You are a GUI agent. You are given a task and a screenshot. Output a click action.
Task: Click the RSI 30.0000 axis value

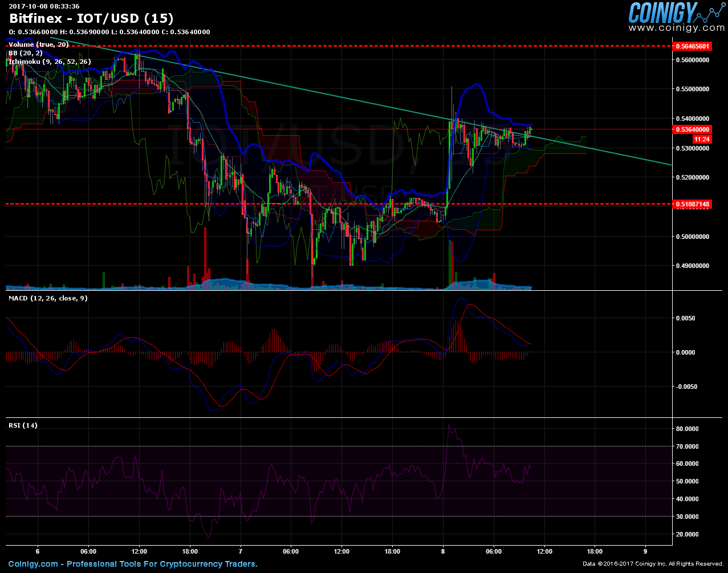pyautogui.click(x=688, y=517)
